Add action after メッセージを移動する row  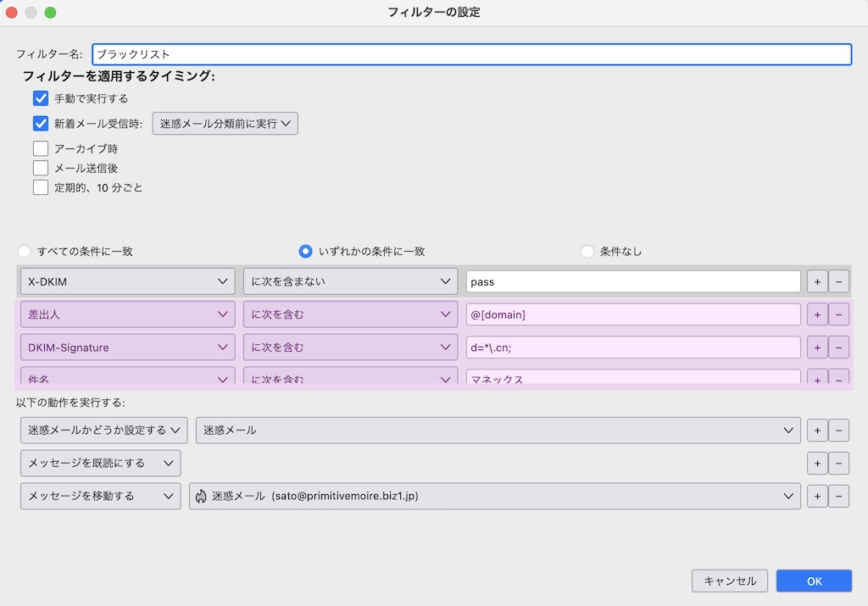816,496
